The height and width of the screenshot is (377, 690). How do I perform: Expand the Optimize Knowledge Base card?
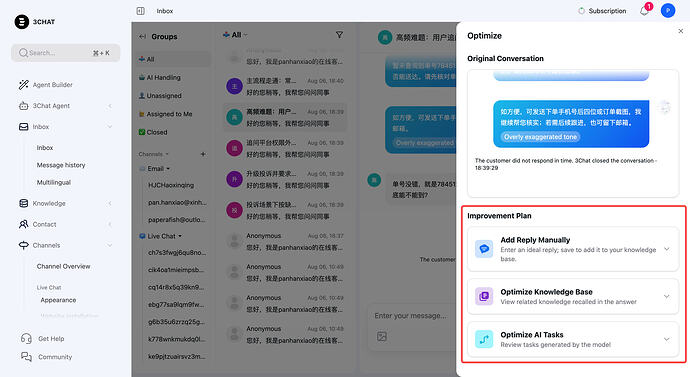coord(667,296)
